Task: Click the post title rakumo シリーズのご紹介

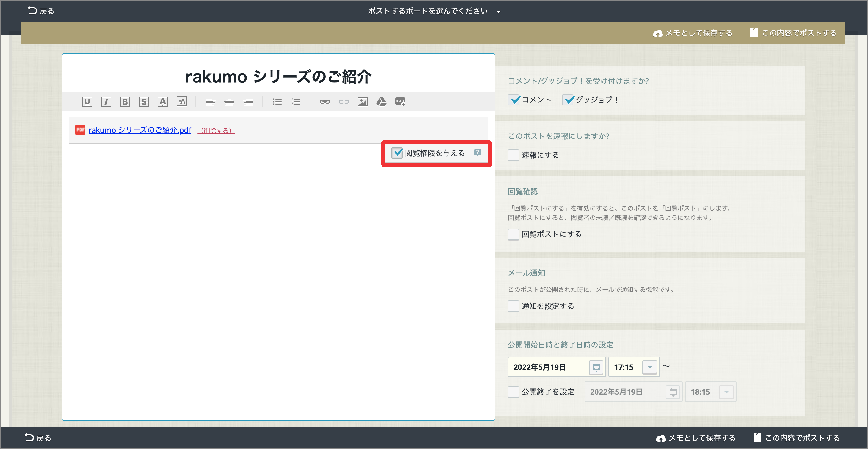Action: (278, 77)
